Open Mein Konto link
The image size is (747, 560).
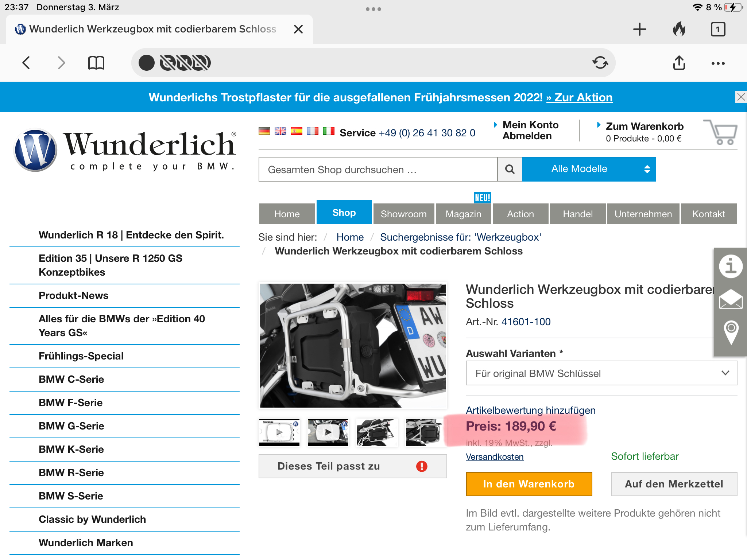[x=531, y=125]
